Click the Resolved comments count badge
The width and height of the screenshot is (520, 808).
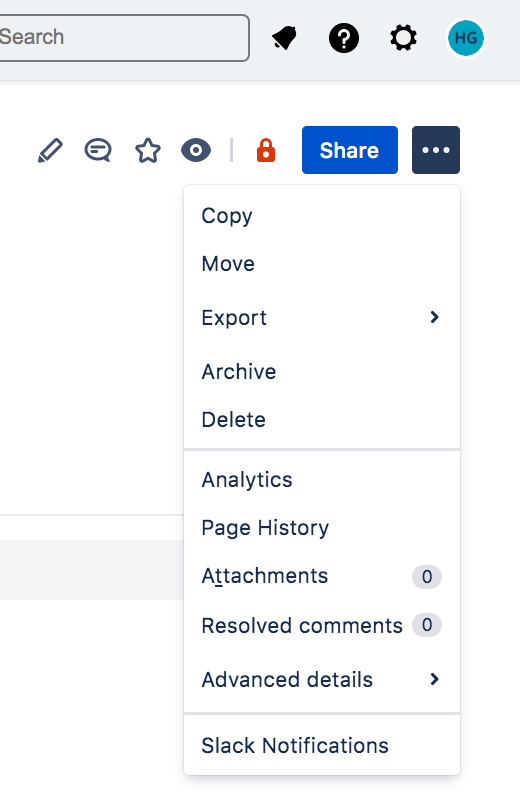(x=427, y=625)
